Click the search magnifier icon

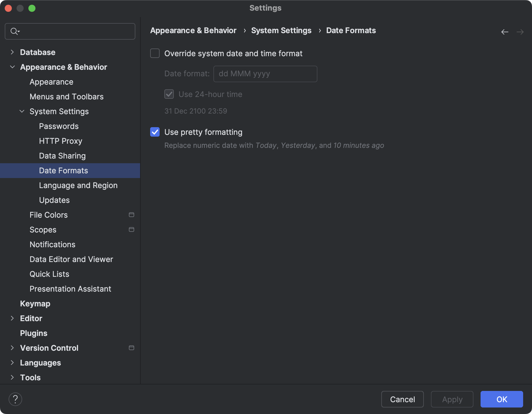click(x=14, y=31)
